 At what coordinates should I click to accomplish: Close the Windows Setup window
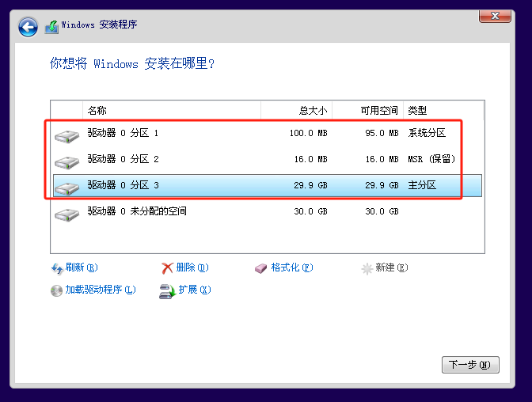495,15
